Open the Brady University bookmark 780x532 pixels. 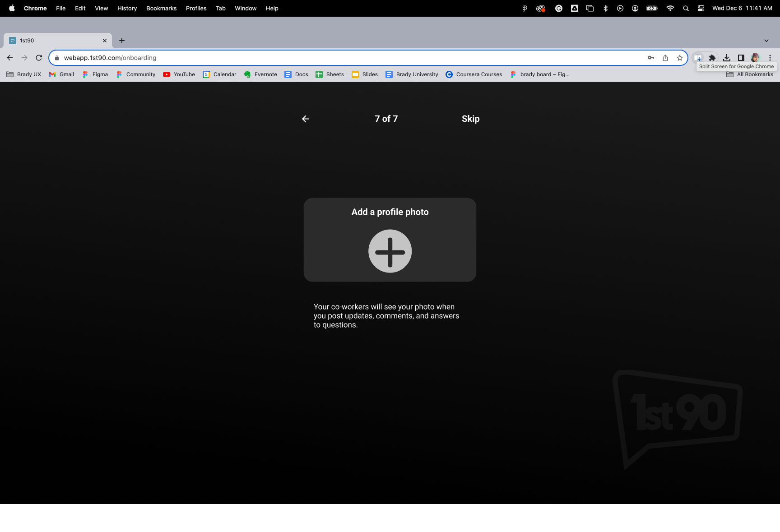pyautogui.click(x=412, y=74)
